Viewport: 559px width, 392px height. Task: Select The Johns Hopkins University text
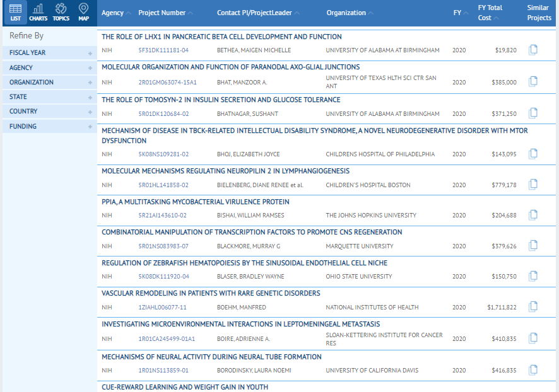[x=371, y=216]
